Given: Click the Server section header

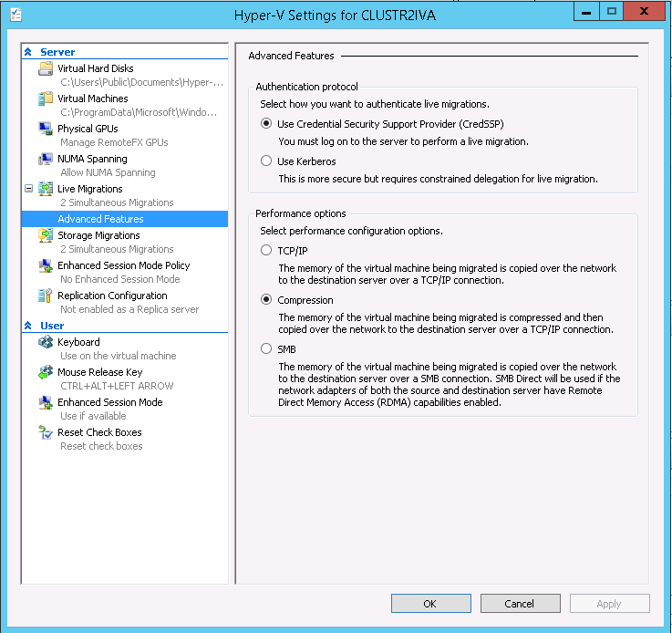Looking at the screenshot, I should 57,52.
